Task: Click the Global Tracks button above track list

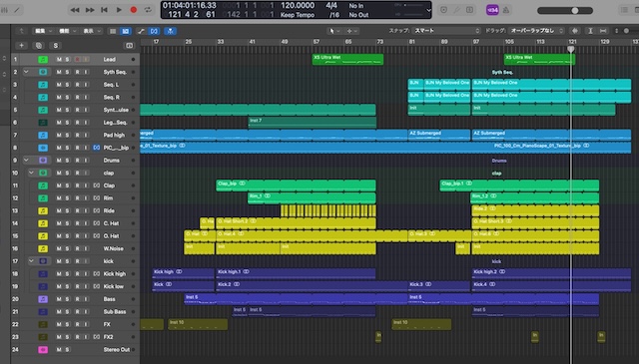Action: 130,46
